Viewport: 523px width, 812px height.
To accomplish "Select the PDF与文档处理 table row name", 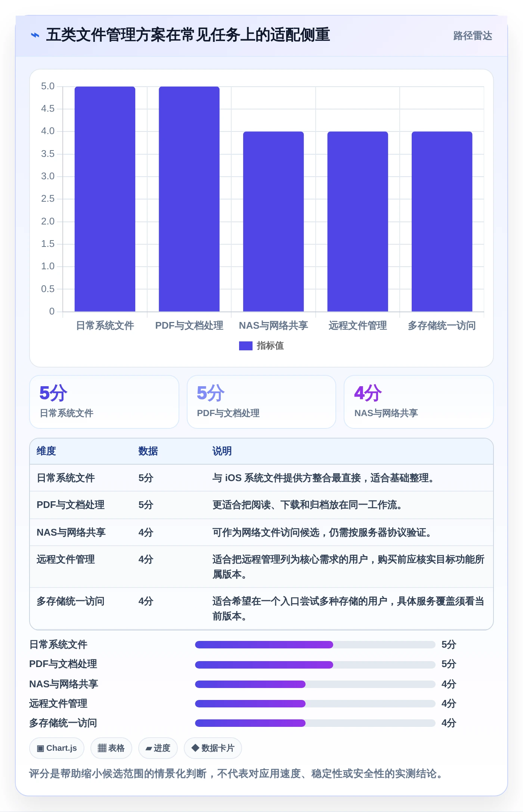I will pos(71,505).
